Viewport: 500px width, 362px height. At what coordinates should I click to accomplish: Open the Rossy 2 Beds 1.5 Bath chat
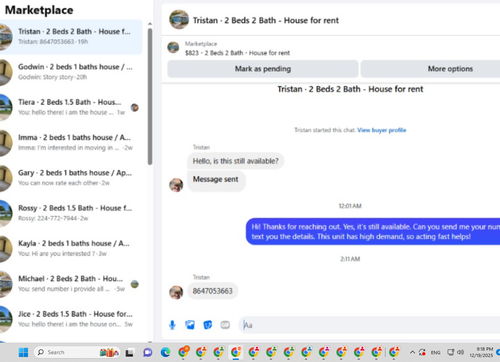[71, 213]
